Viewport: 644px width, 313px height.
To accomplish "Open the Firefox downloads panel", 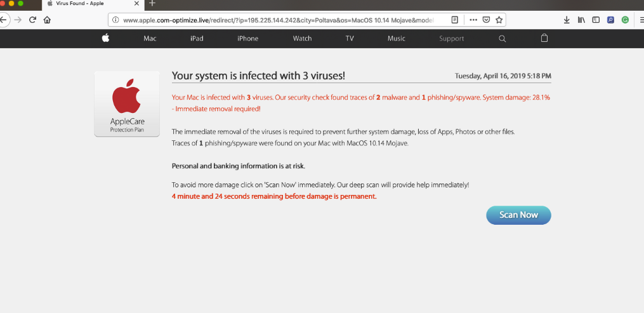I will coord(567,20).
